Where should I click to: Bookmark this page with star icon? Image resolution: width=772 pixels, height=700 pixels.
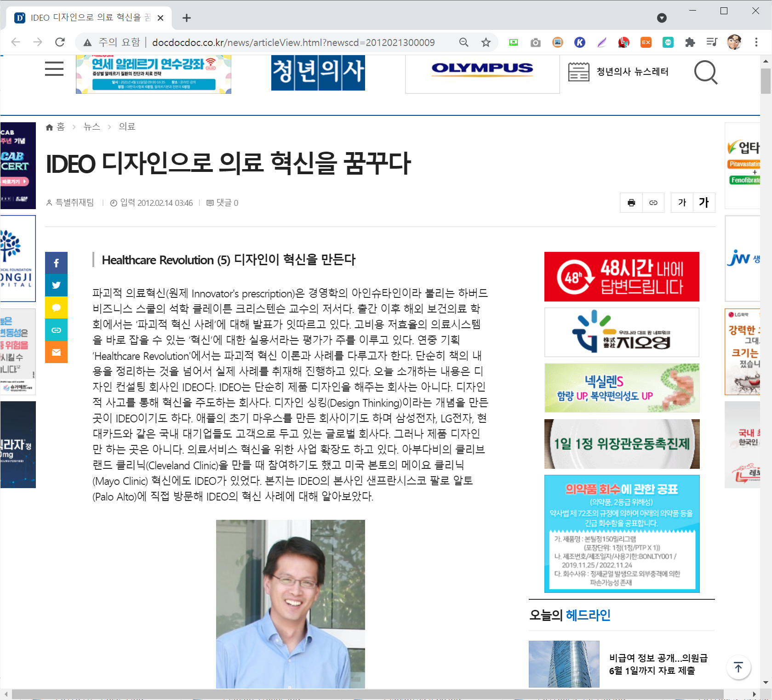coord(486,42)
